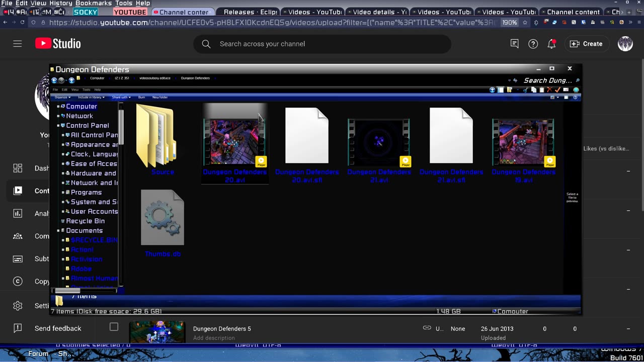Expand the Almost Human folder node
Viewport: 644px width, 362px height.
pos(63,278)
